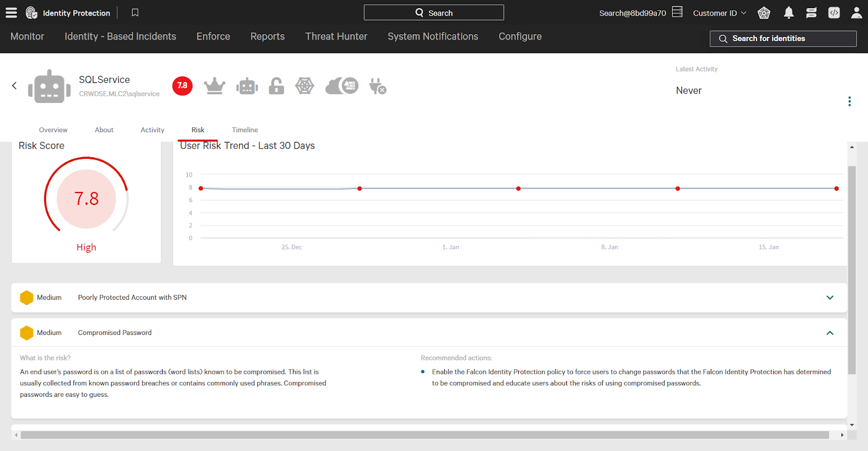This screenshot has width=868, height=451.
Task: Click the High risk level label
Action: click(x=86, y=247)
